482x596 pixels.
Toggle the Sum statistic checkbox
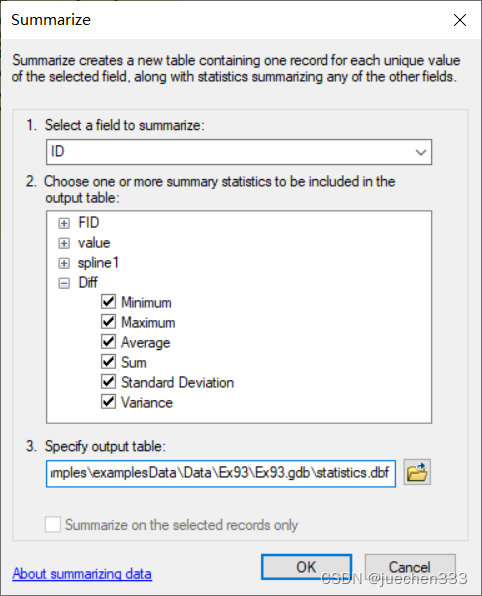click(x=108, y=361)
